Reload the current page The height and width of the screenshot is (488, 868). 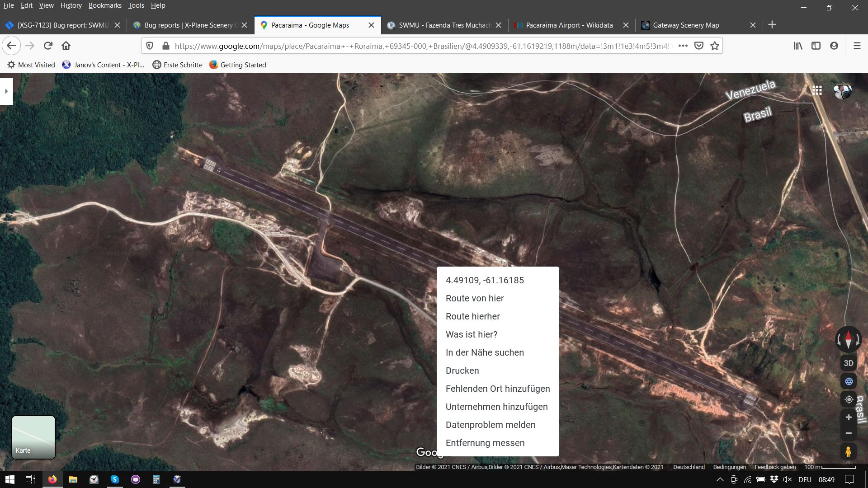pyautogui.click(x=48, y=46)
